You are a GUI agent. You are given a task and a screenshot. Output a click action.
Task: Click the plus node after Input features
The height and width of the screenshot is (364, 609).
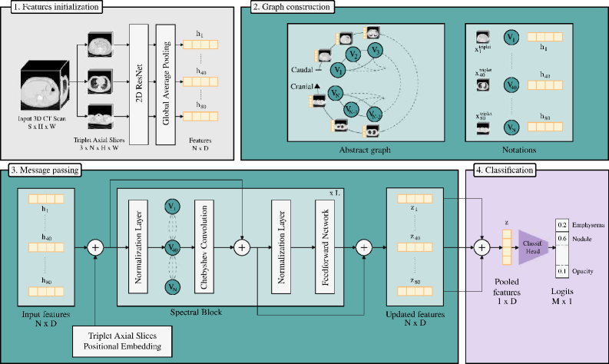point(95,247)
